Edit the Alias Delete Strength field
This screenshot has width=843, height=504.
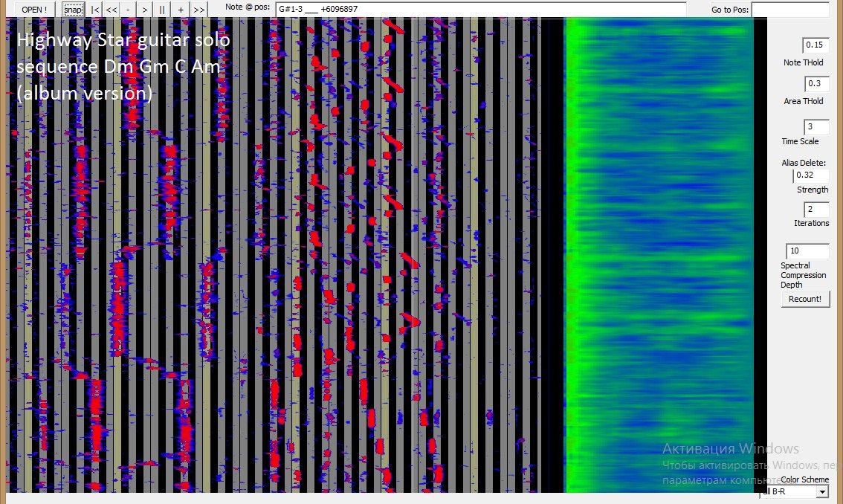810,175
